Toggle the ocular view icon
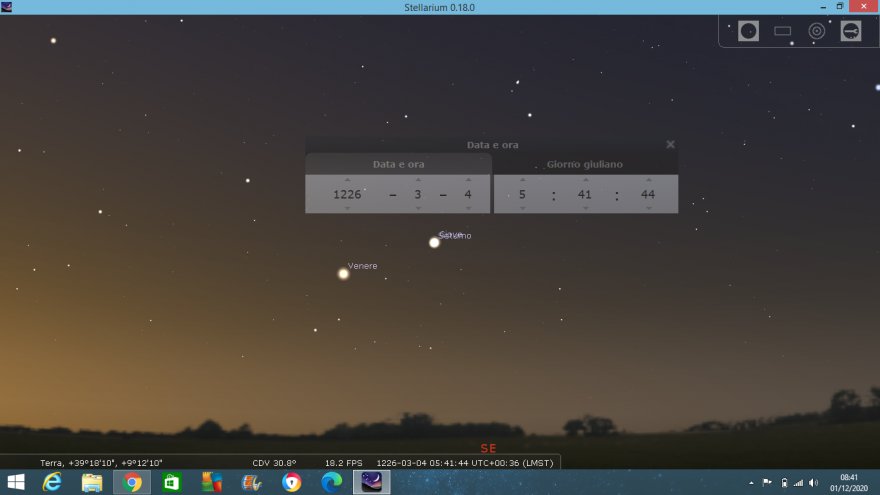880x495 pixels. [748, 31]
